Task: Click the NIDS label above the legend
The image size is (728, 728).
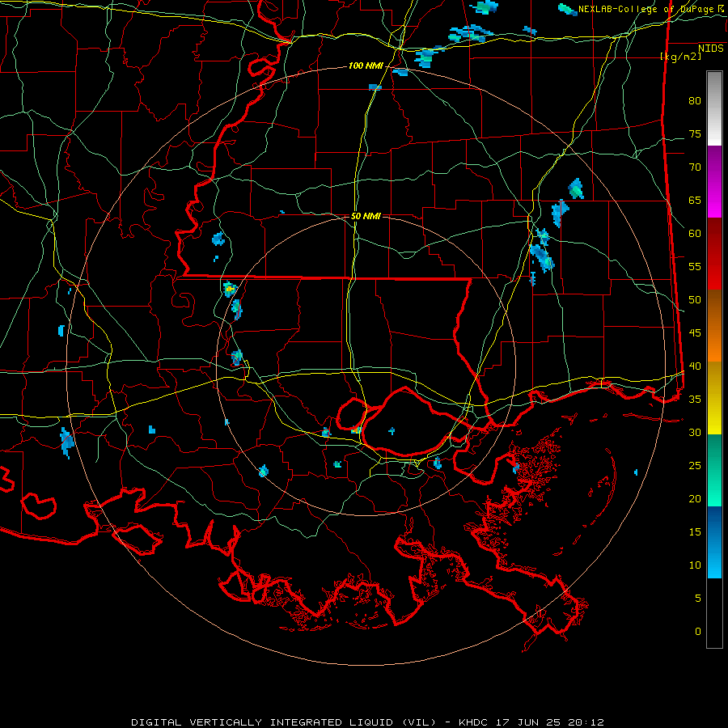Action: pyautogui.click(x=710, y=49)
